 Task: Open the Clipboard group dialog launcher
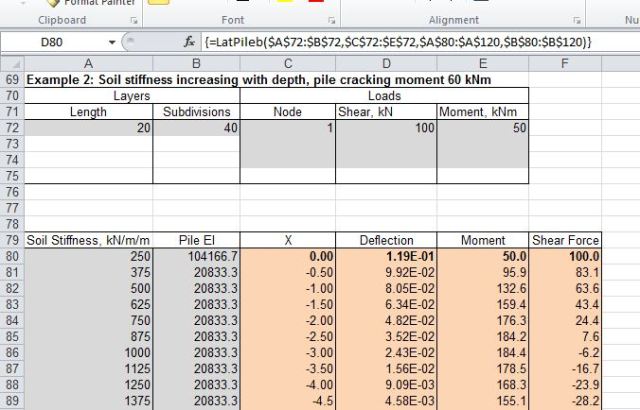pos(133,20)
